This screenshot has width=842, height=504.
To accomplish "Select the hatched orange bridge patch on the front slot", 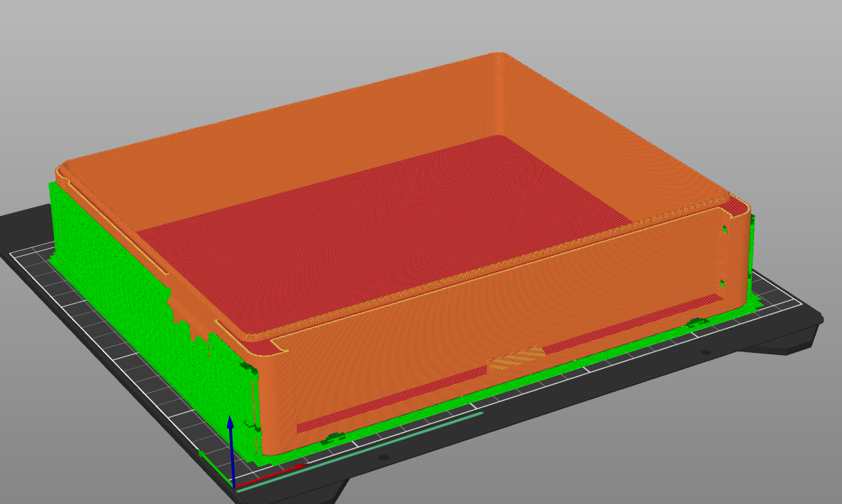I will (517, 358).
